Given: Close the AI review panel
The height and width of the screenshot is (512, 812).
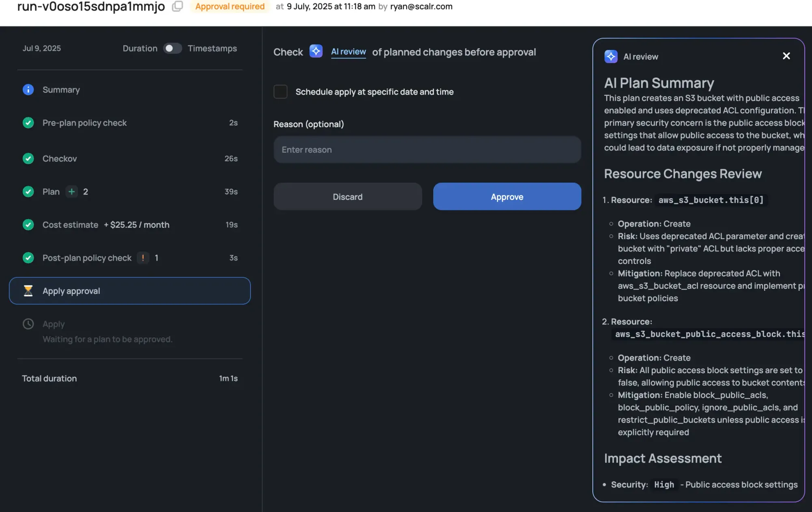Looking at the screenshot, I should pos(786,56).
